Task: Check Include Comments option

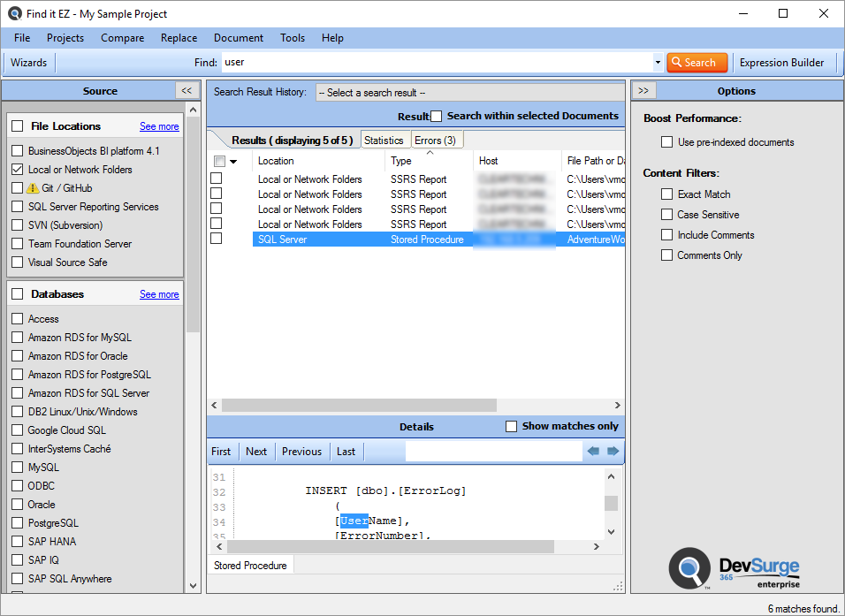Action: click(667, 235)
